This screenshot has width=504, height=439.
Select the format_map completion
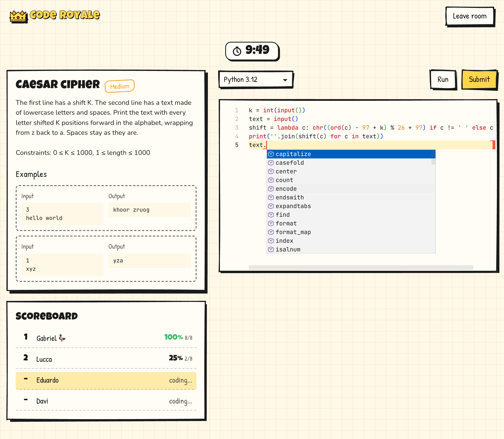[351, 232]
